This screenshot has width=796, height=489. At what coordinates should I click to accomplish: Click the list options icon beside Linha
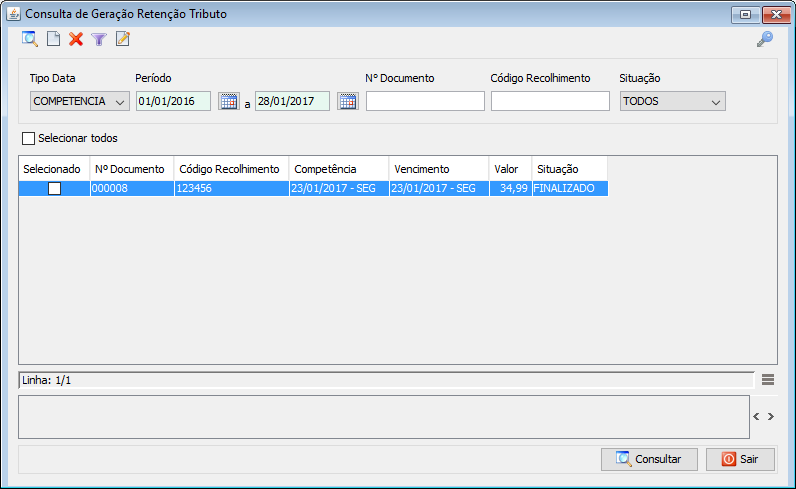(768, 379)
